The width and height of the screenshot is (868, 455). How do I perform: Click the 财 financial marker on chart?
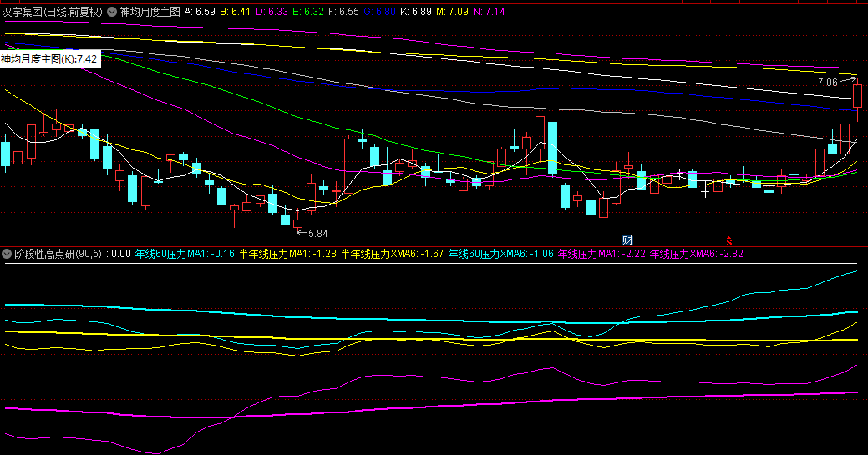click(627, 240)
